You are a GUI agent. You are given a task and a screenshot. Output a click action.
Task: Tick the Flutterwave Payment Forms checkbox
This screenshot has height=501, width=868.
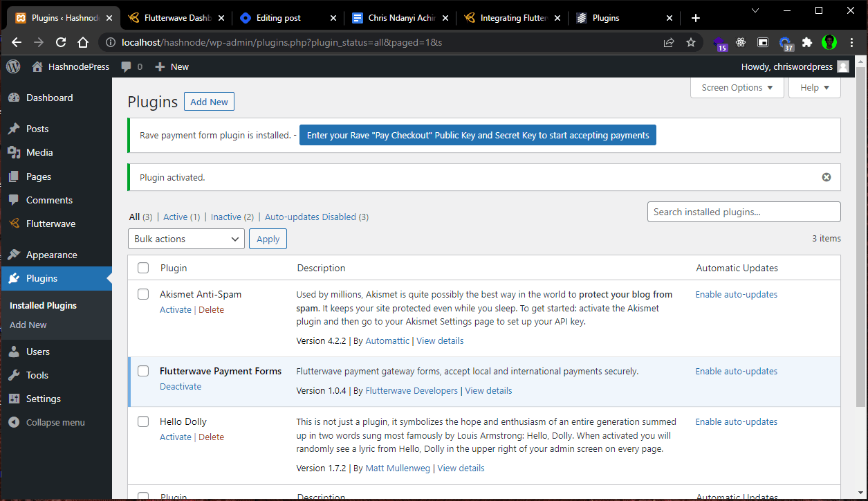143,371
